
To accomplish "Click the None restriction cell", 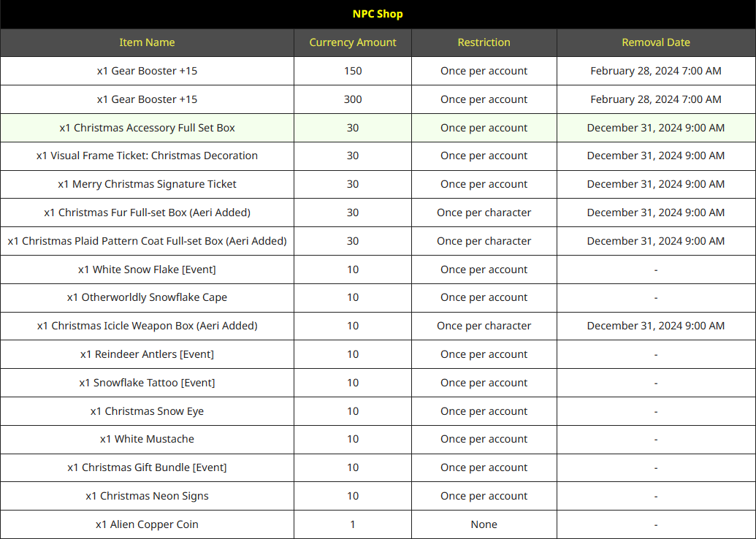I will [x=484, y=524].
